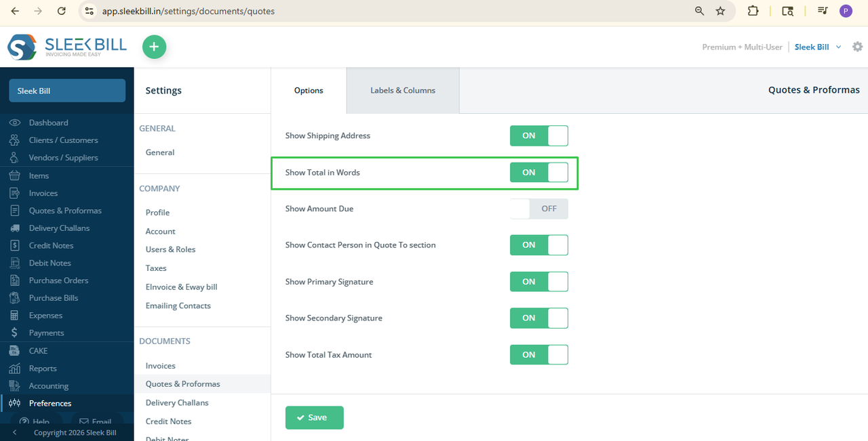Click the Items basket icon in sidebar
This screenshot has height=441, width=868.
pos(14,175)
